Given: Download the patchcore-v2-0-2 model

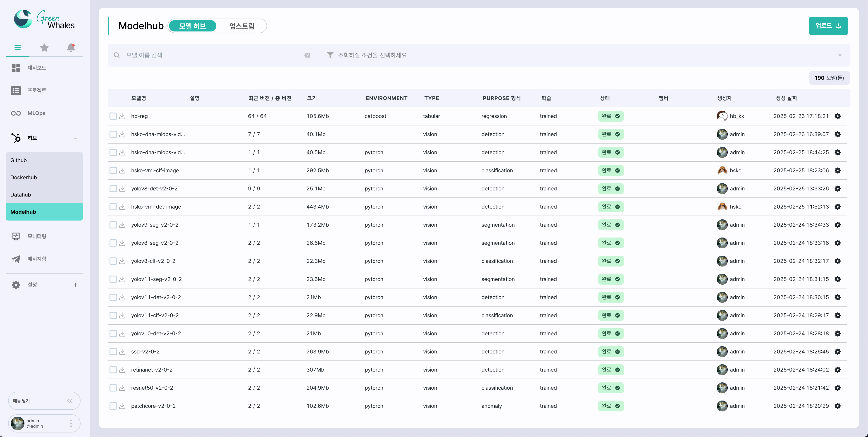Looking at the screenshot, I should (x=122, y=406).
